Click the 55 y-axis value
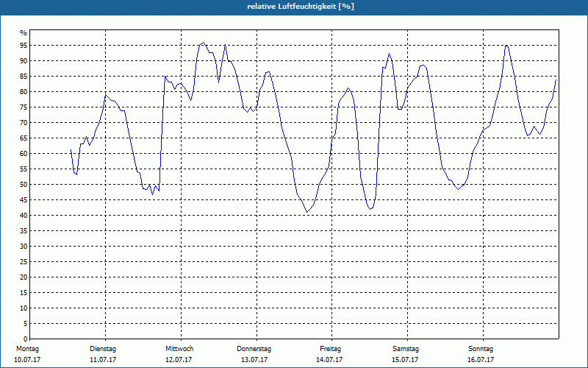The height and width of the screenshot is (368, 588). (x=24, y=169)
